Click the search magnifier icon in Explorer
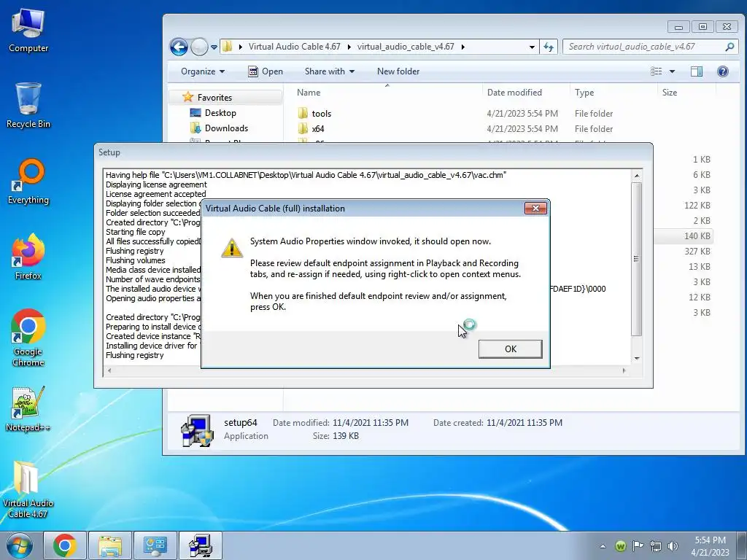 click(729, 47)
